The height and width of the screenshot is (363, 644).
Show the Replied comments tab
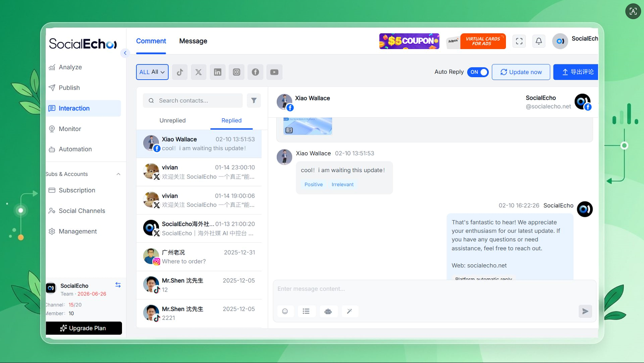[232, 120]
